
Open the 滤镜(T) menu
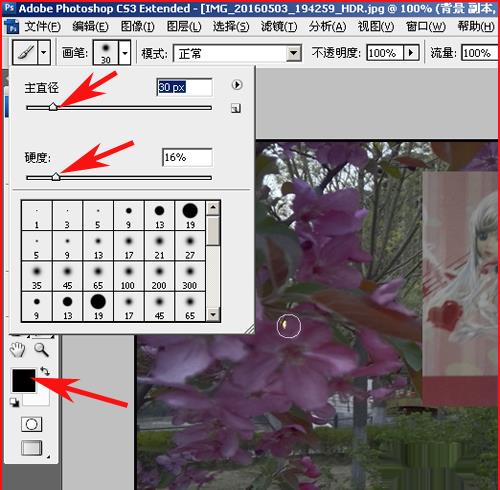pos(279,26)
